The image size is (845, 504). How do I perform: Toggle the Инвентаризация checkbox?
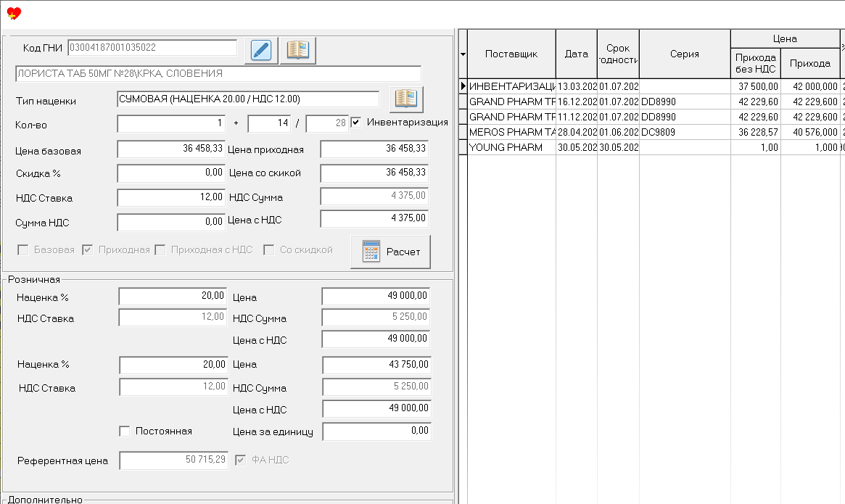[x=356, y=123]
